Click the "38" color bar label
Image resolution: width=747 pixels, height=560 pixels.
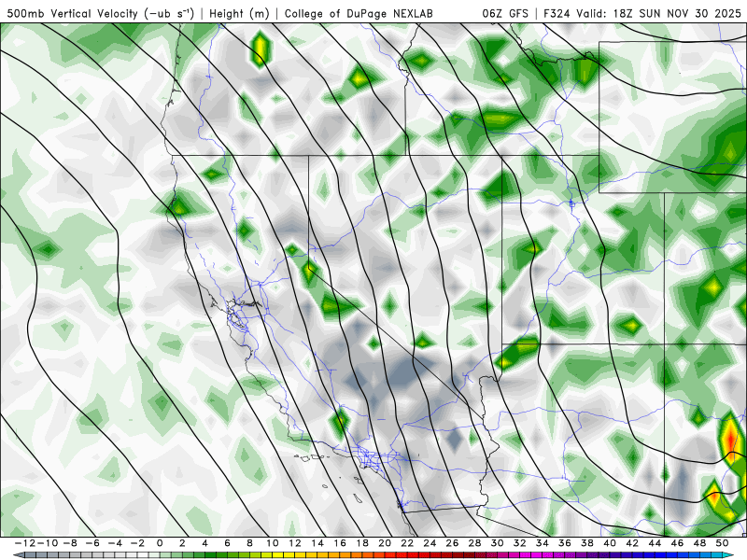pyautogui.click(x=587, y=543)
